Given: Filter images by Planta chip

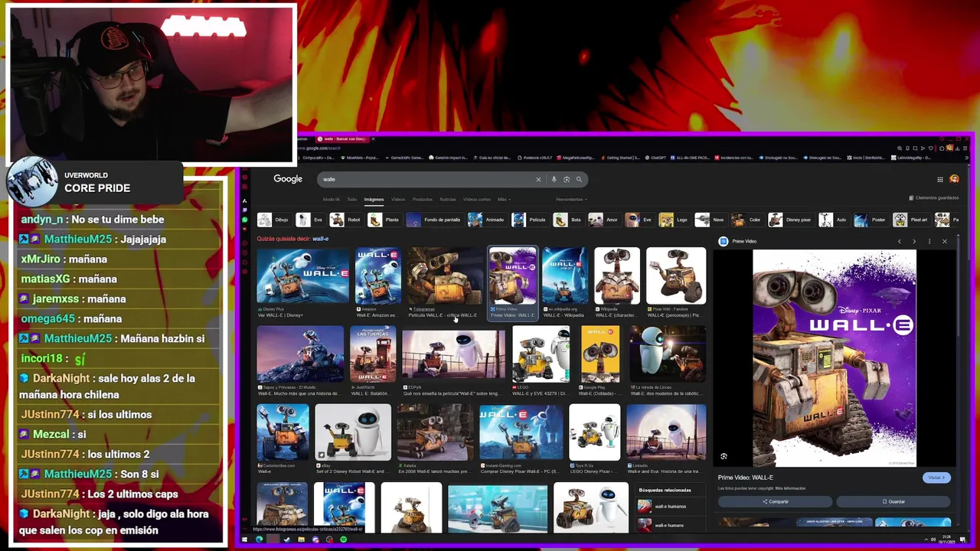Looking at the screenshot, I should point(384,220).
